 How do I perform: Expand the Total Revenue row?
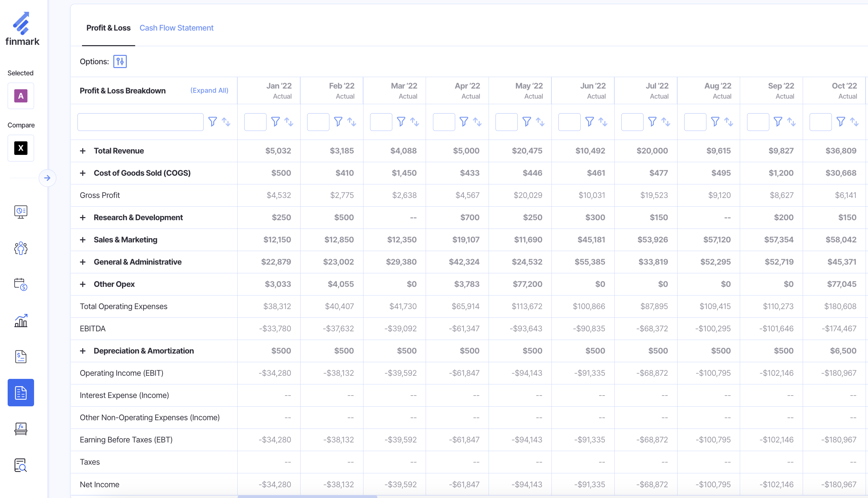pos(83,151)
